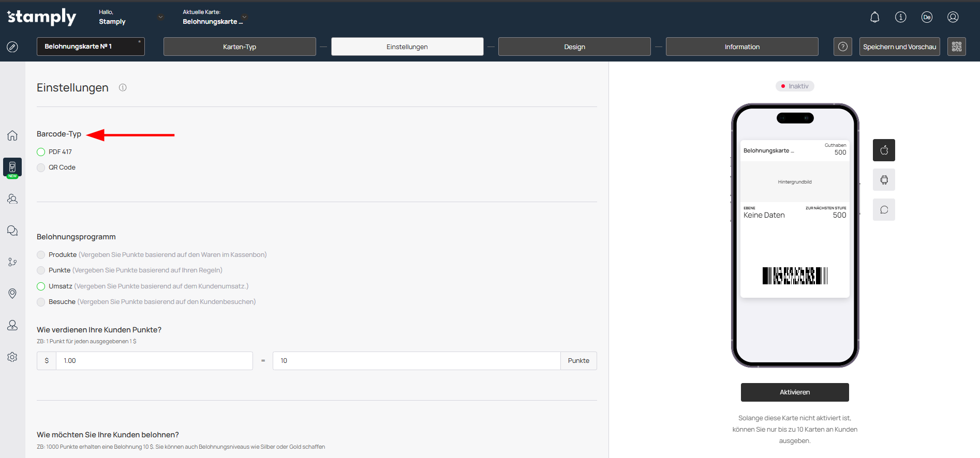Click the dollar amount input field
The image size is (980, 458).
(x=154, y=361)
